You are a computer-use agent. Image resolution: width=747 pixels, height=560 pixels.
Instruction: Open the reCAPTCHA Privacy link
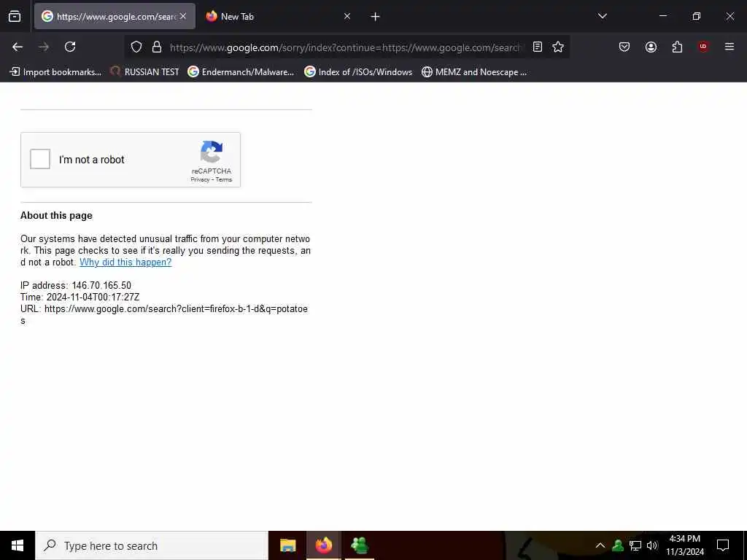(x=200, y=179)
